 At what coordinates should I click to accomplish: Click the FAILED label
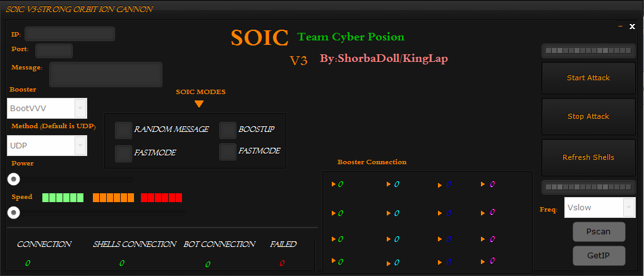click(283, 244)
